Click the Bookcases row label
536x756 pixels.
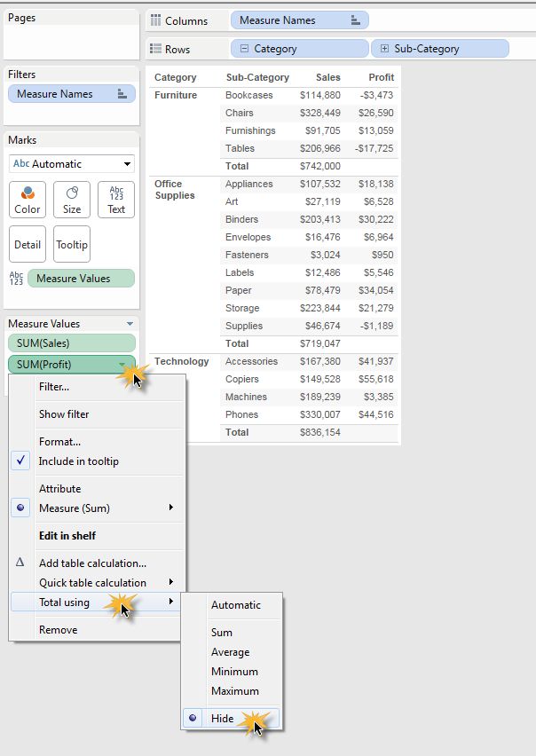[x=249, y=95]
